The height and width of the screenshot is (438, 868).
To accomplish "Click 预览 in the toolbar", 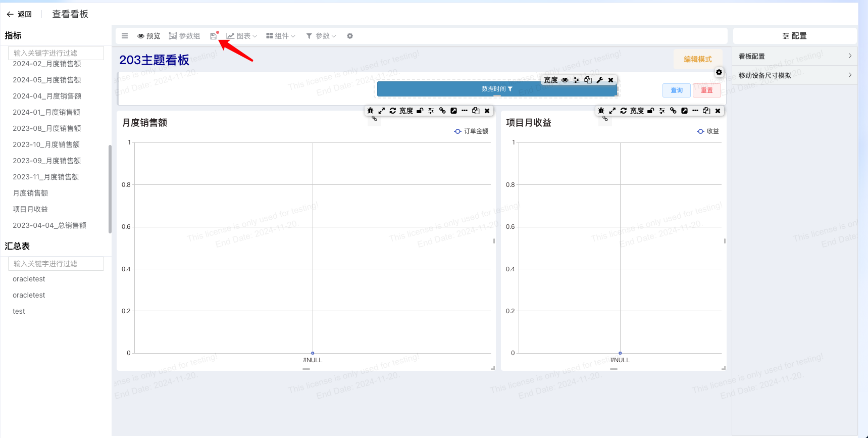I will [x=149, y=36].
